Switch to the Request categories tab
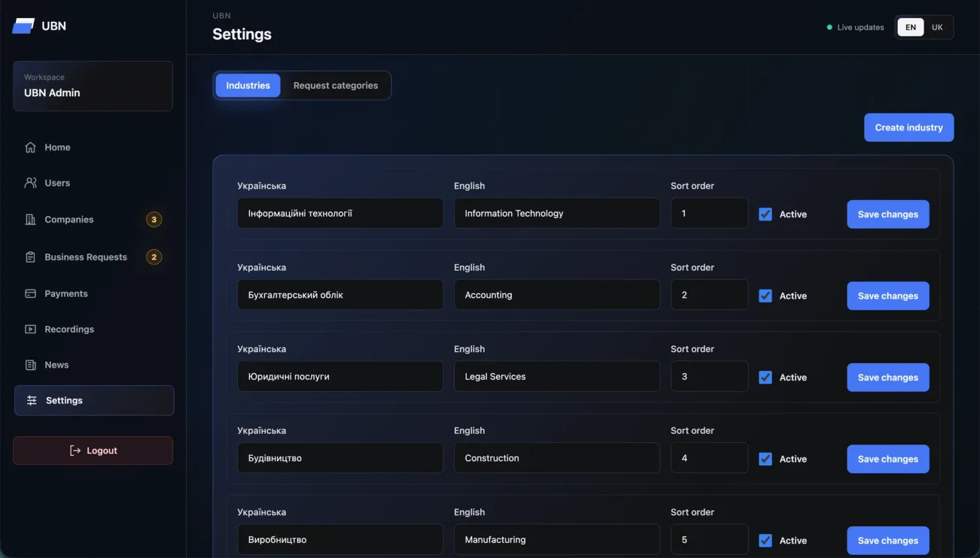980x558 pixels. [336, 86]
